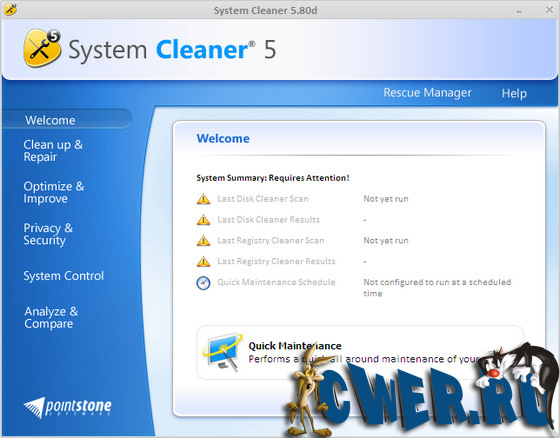The height and width of the screenshot is (438, 560).
Task: Open the Rescue Manager
Action: click(x=427, y=93)
